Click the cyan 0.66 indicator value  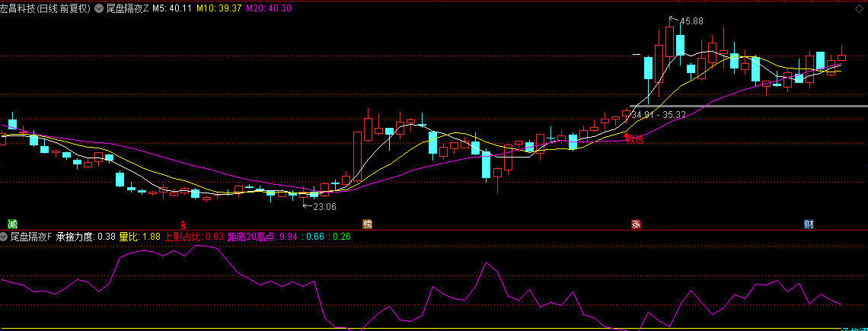coord(313,237)
